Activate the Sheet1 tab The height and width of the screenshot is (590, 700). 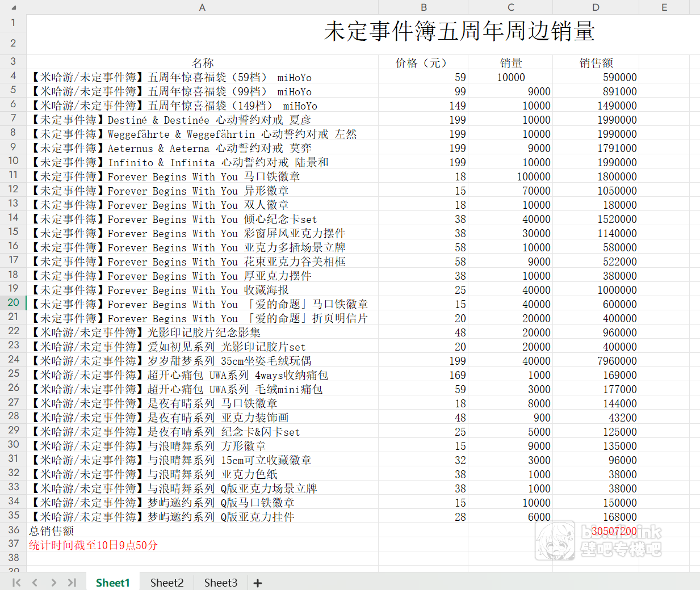point(113,583)
